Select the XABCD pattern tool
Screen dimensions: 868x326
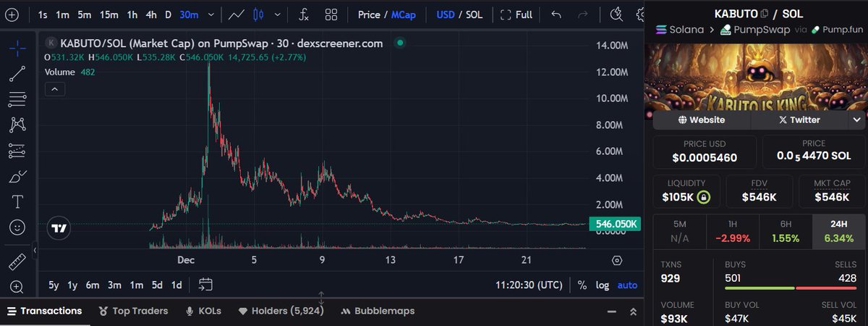click(x=17, y=125)
